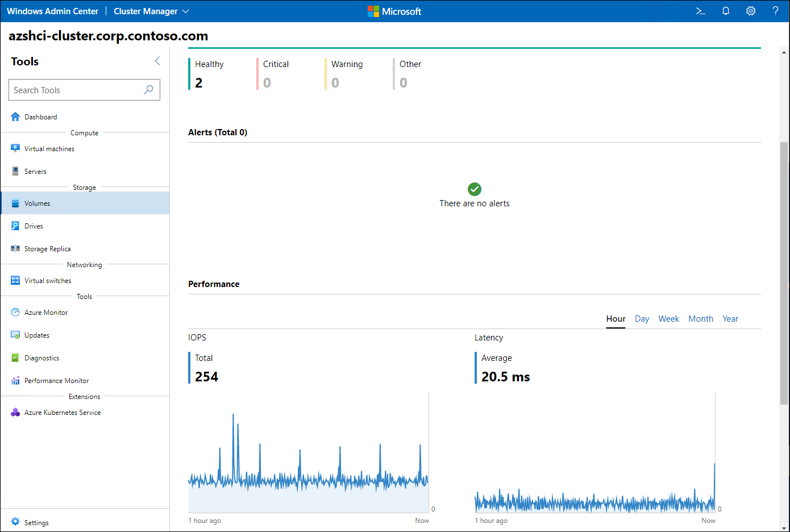Click the Azure Monitor icon
This screenshot has height=532, width=790.
click(15, 312)
